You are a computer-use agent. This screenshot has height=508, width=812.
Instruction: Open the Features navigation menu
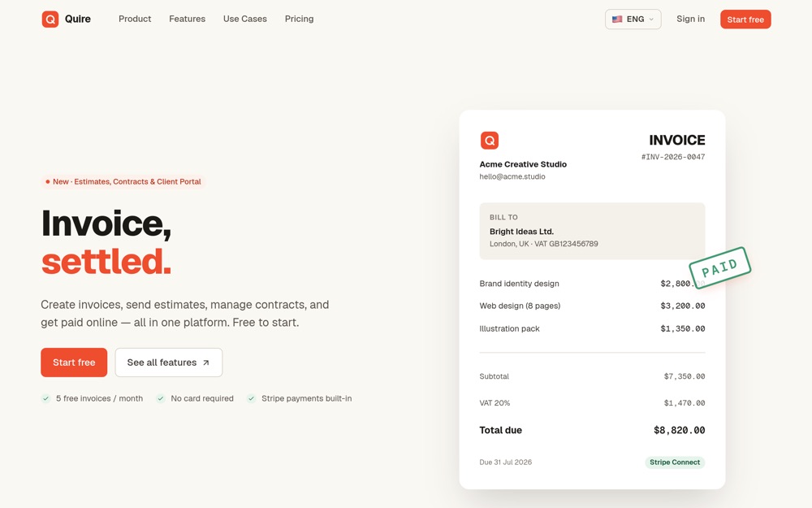point(187,20)
